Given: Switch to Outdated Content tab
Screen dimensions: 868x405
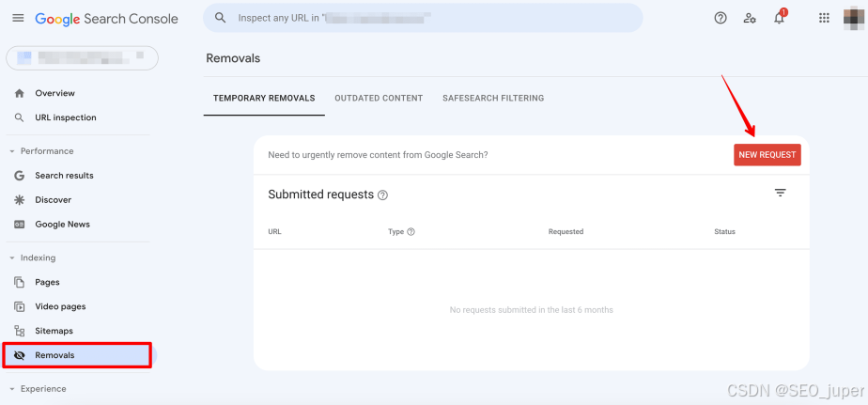Looking at the screenshot, I should (379, 98).
